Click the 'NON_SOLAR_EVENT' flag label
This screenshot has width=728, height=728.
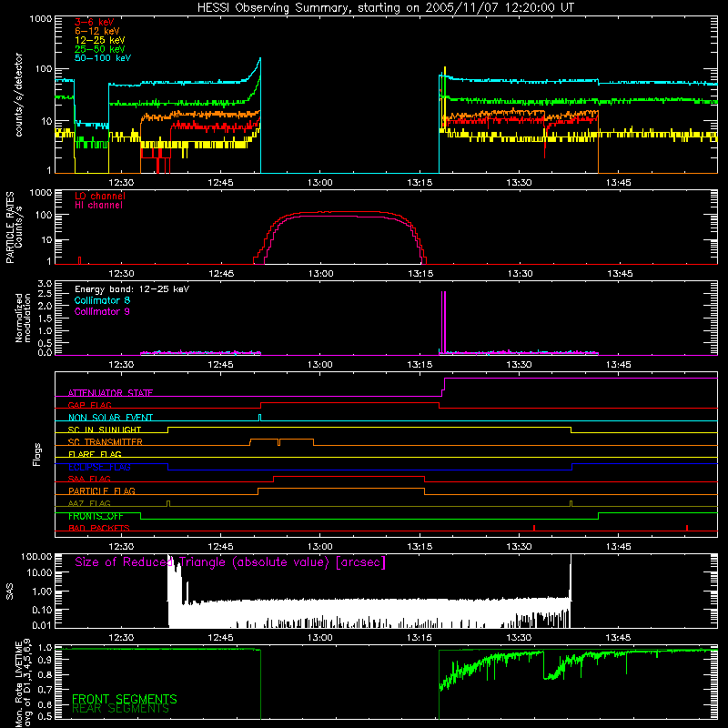110,418
